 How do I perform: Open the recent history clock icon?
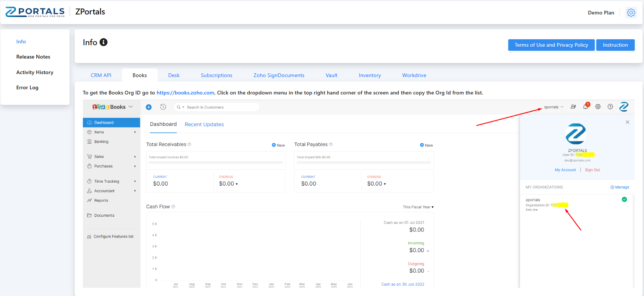(163, 107)
